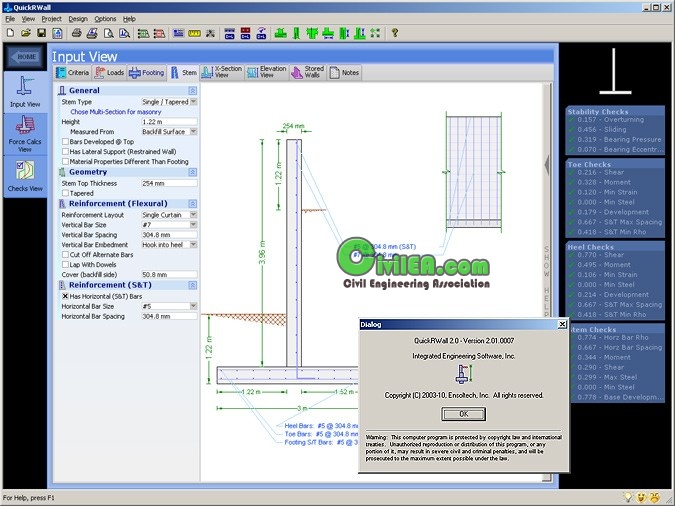Click 0.774 - Horz Bar Rho check

[x=613, y=338]
